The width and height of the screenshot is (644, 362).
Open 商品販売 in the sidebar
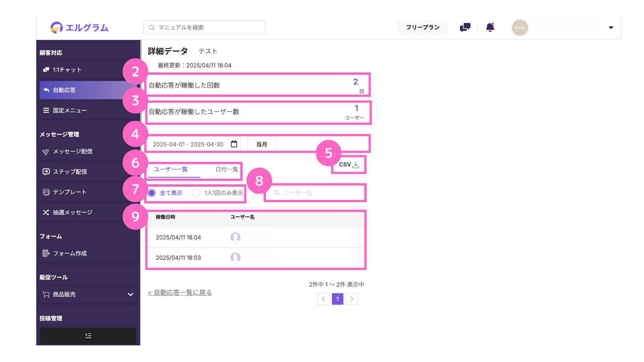(x=88, y=294)
